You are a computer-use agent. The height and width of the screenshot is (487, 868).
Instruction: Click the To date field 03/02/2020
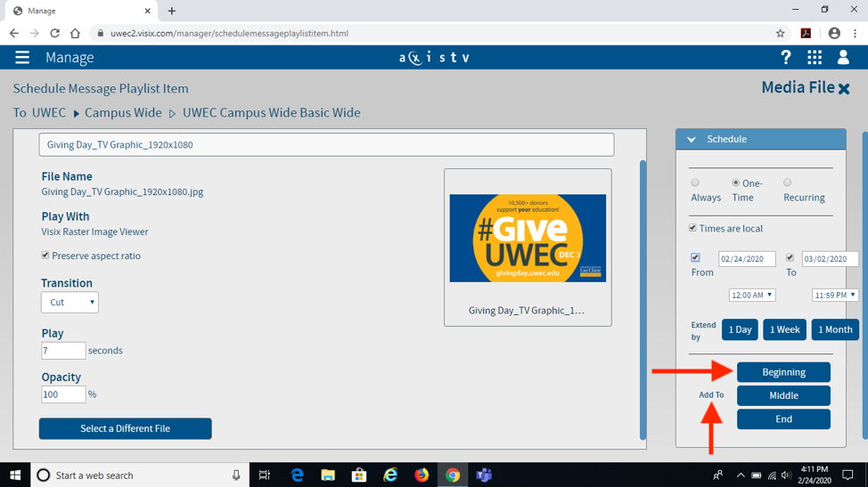(x=830, y=259)
